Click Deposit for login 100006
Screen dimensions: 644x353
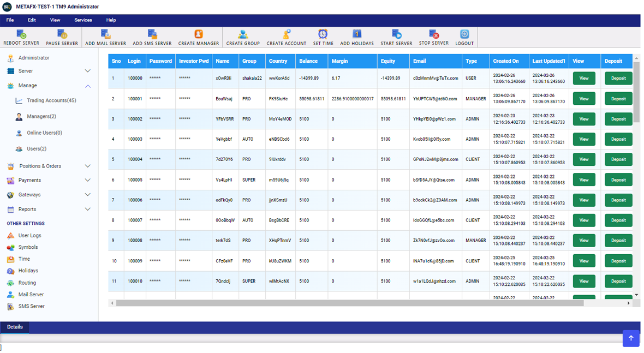click(x=618, y=200)
